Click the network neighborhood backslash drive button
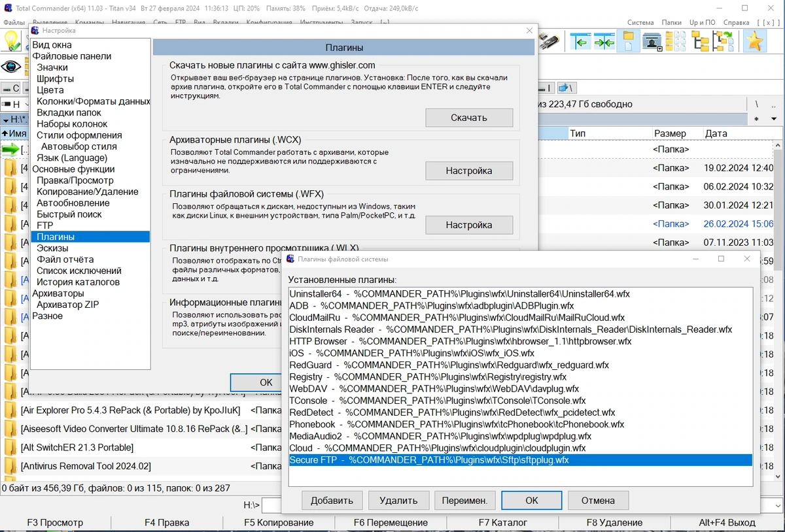The height and width of the screenshot is (532, 785). 567,88
